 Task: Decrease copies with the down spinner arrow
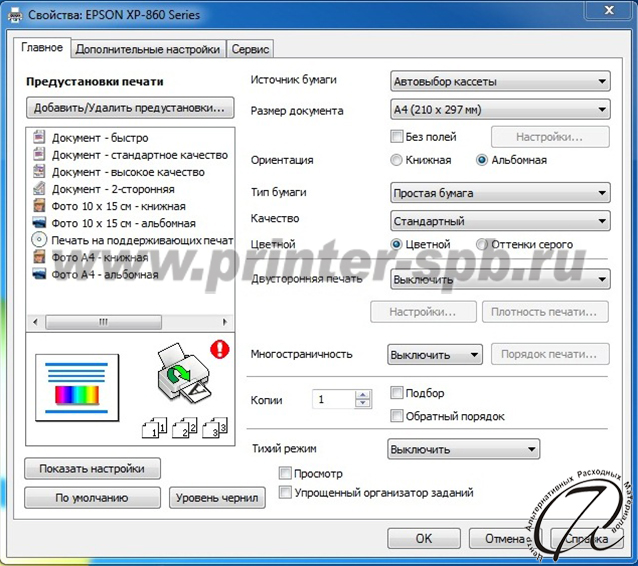[x=362, y=403]
